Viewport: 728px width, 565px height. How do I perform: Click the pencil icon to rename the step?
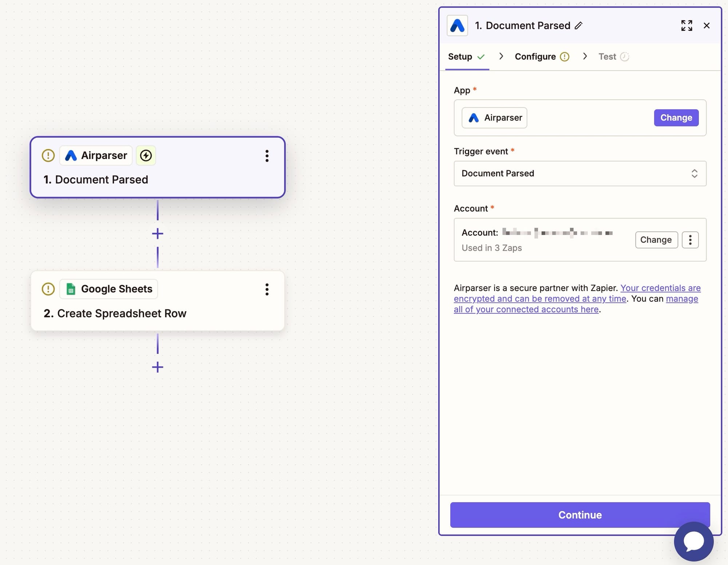[x=578, y=25]
